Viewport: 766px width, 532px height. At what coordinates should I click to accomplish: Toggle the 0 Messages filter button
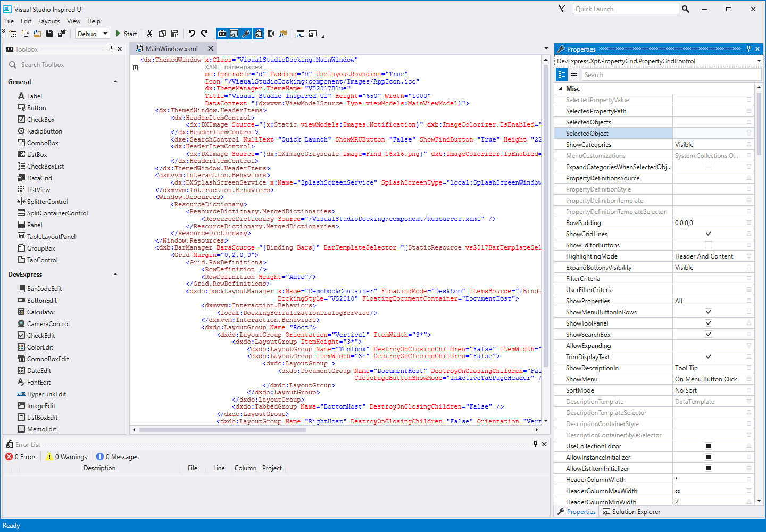pos(118,457)
